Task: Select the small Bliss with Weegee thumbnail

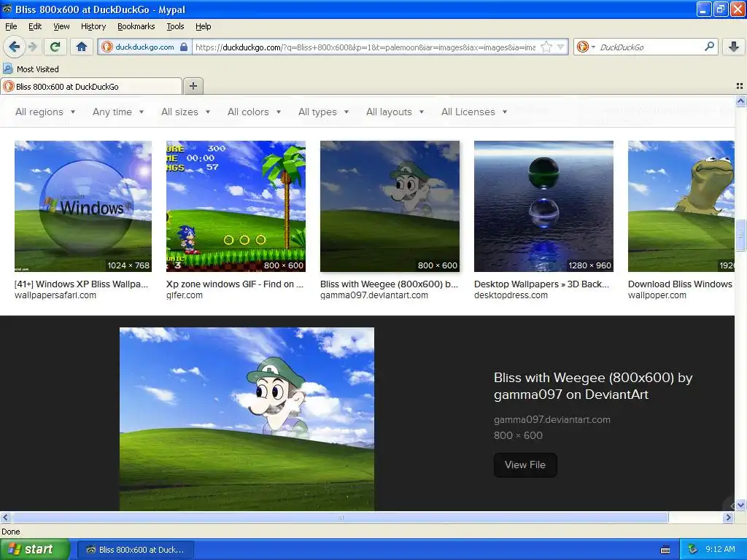Action: pyautogui.click(x=390, y=206)
